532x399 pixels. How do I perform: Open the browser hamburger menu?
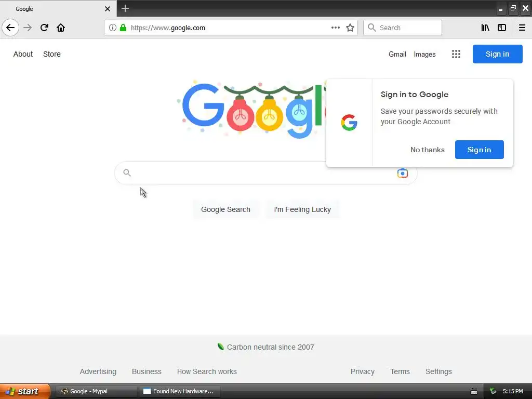pos(522,28)
